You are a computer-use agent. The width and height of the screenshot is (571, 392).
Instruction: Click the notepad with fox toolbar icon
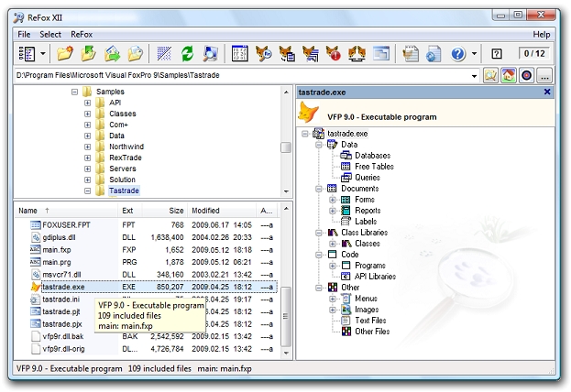pyautogui.click(x=411, y=53)
